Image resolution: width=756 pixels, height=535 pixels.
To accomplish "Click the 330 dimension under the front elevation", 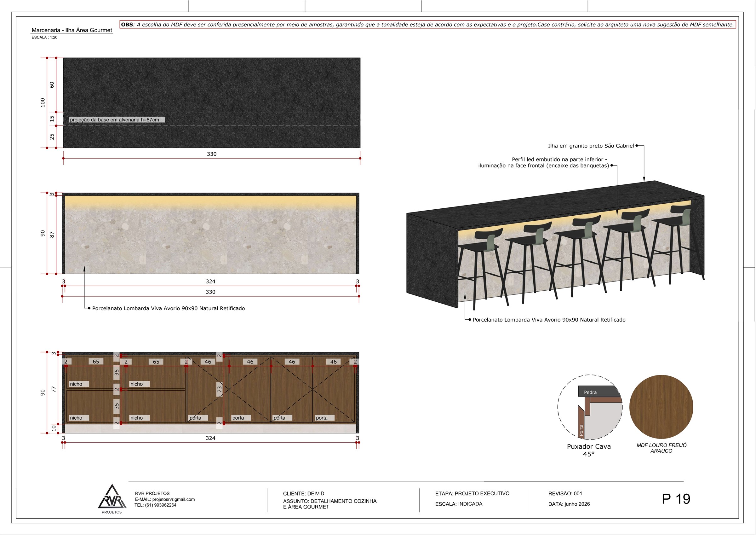I will (x=210, y=292).
